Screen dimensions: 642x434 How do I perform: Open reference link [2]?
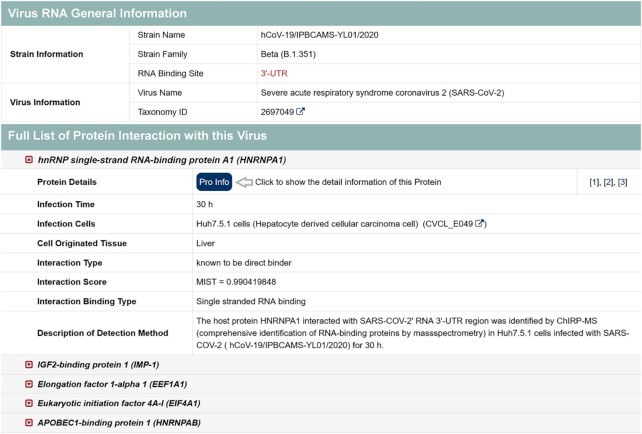point(608,182)
